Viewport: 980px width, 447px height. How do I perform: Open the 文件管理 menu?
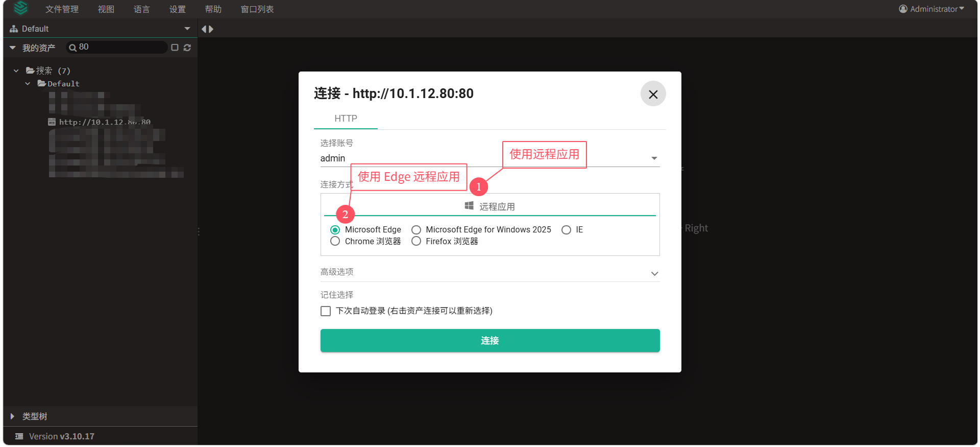click(62, 9)
